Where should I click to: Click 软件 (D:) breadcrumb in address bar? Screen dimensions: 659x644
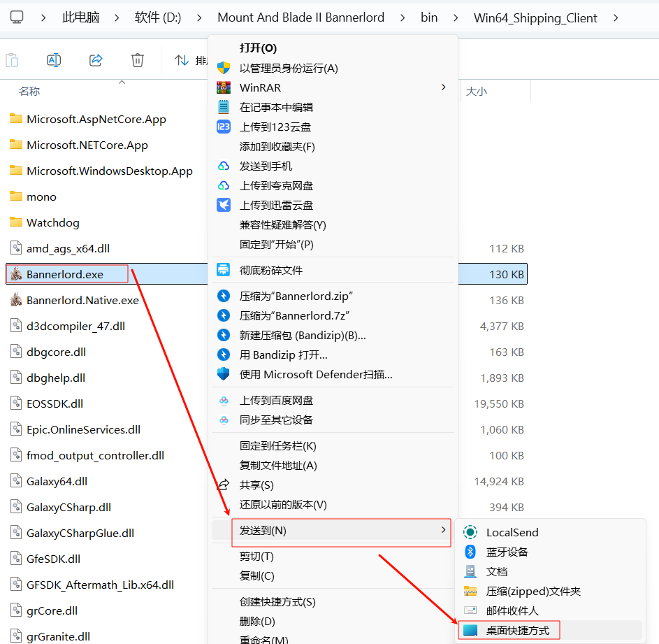point(158,17)
